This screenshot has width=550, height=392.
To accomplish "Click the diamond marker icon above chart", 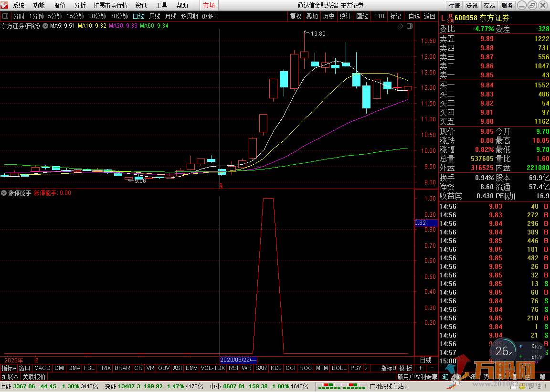I will click(x=401, y=26).
